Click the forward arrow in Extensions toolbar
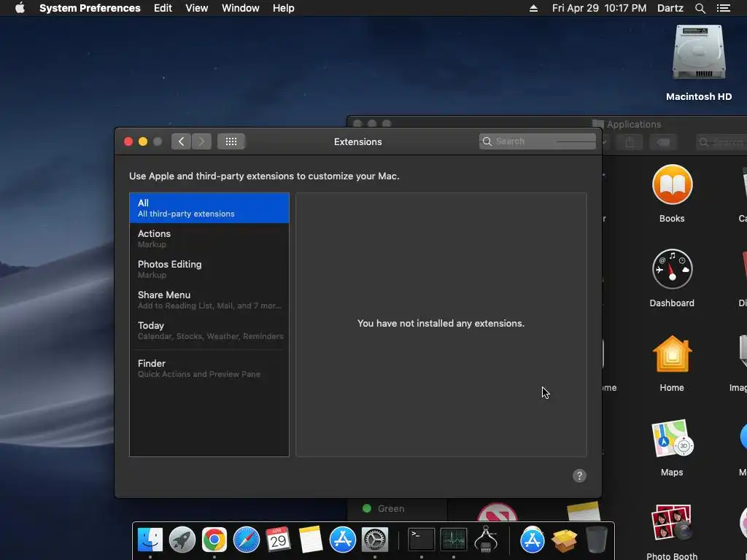This screenshot has width=747, height=560. [x=201, y=141]
